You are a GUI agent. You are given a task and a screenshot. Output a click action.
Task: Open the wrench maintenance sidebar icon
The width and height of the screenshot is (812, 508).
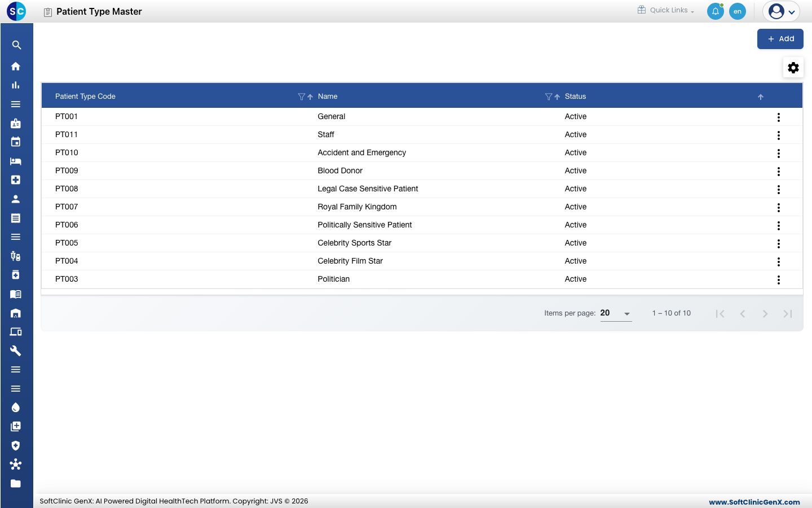pyautogui.click(x=16, y=351)
